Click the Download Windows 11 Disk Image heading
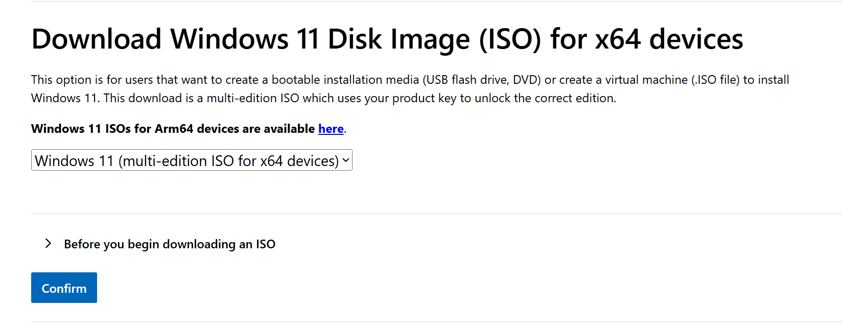868x328 pixels. click(387, 39)
